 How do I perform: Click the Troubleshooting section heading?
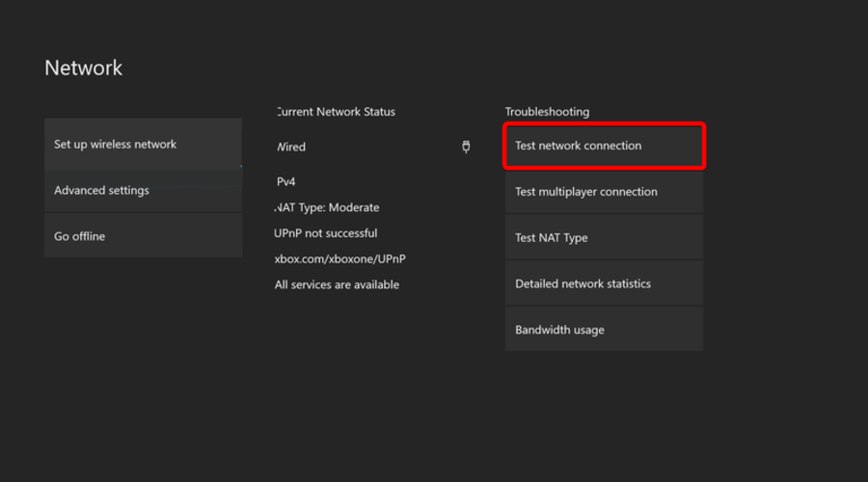tap(547, 112)
